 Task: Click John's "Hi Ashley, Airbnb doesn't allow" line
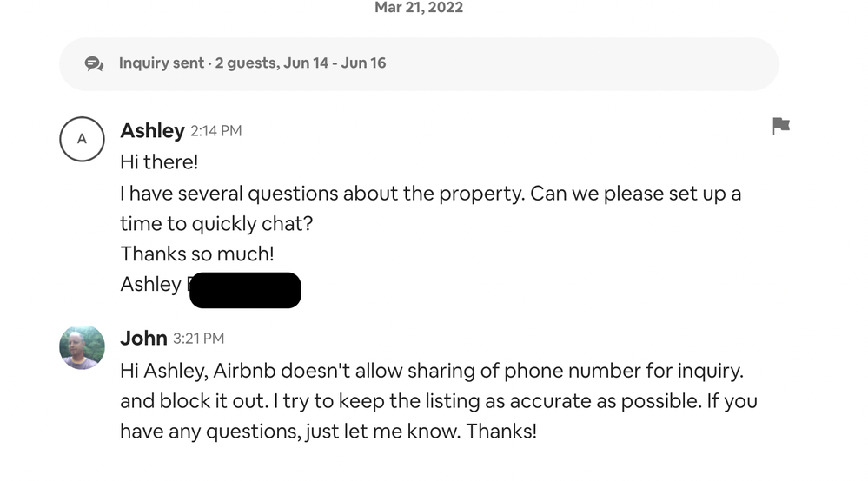(x=432, y=371)
